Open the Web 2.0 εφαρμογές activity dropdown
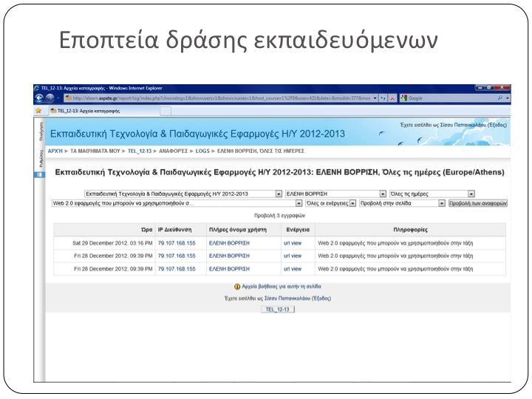532x399 pixels. coord(177,203)
